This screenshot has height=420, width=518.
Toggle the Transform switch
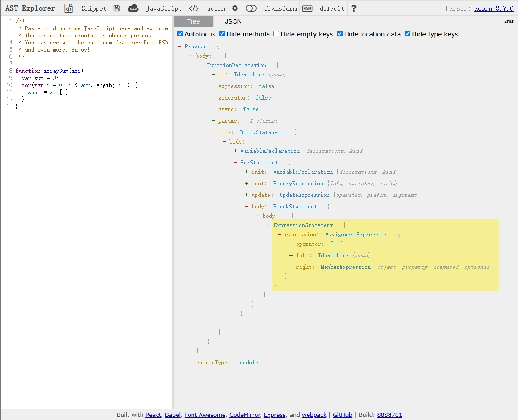click(x=251, y=8)
